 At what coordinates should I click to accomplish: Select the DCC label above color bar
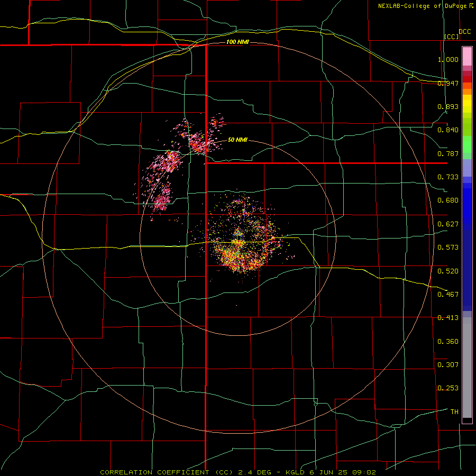[x=464, y=31]
